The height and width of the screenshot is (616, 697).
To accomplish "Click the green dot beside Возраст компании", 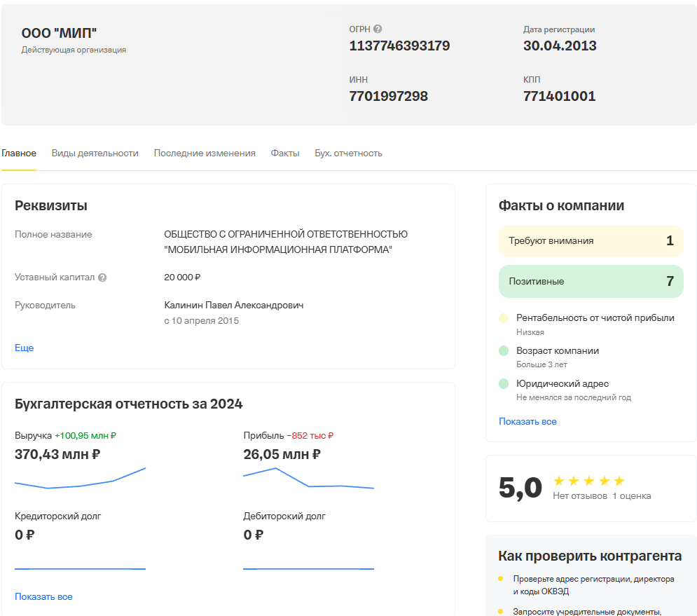I will (502, 350).
